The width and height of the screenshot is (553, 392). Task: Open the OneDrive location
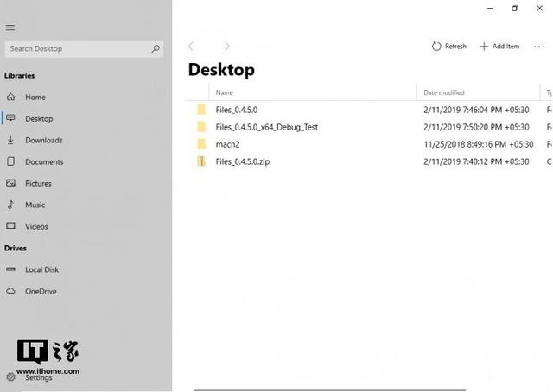(41, 291)
